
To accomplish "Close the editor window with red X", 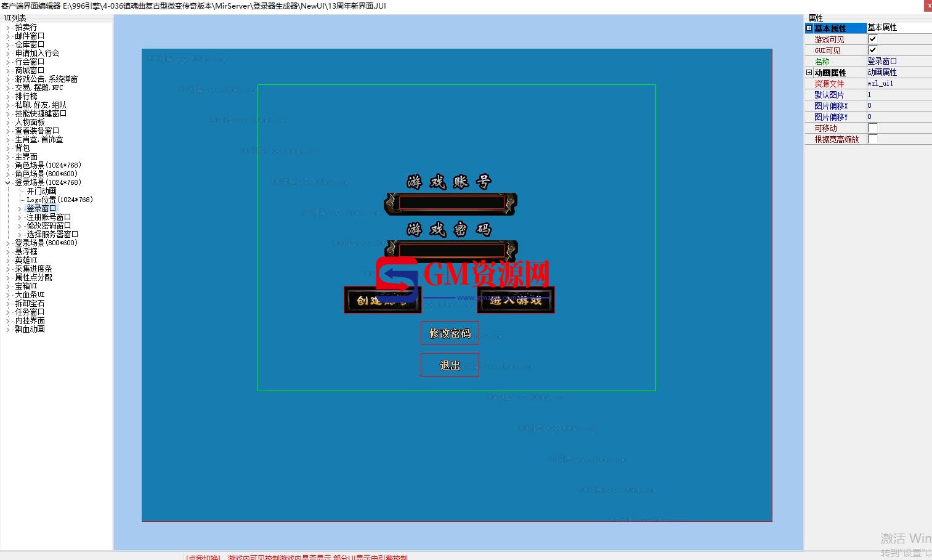I will point(928,6).
